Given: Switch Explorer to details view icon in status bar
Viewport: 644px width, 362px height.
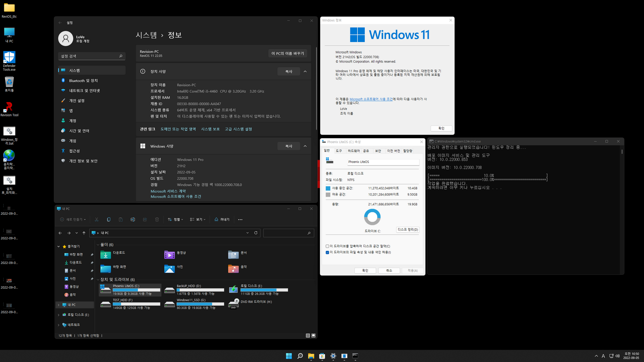Looking at the screenshot, I should pyautogui.click(x=308, y=335).
